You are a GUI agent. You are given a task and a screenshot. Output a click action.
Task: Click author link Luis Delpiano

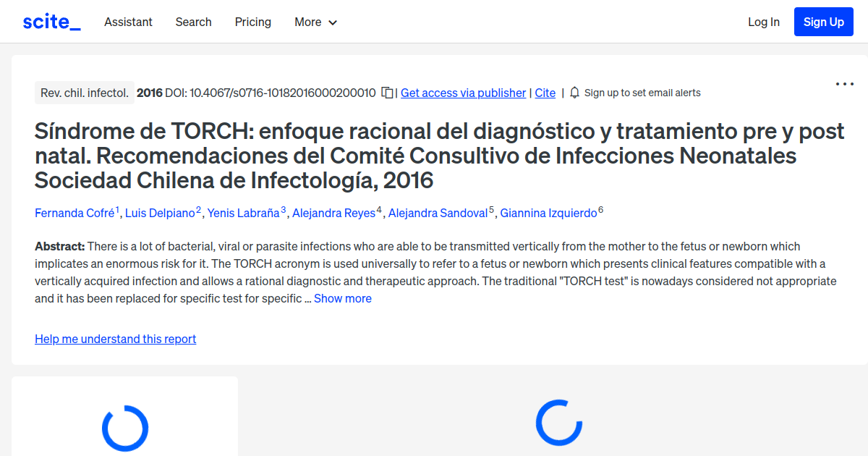click(161, 213)
